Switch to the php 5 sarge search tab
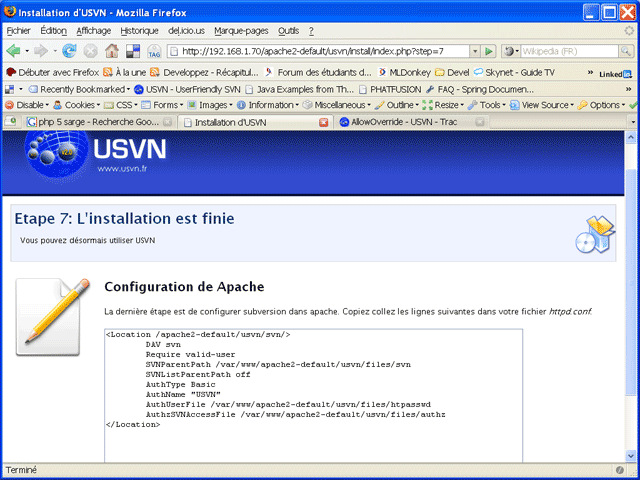 (x=90, y=122)
